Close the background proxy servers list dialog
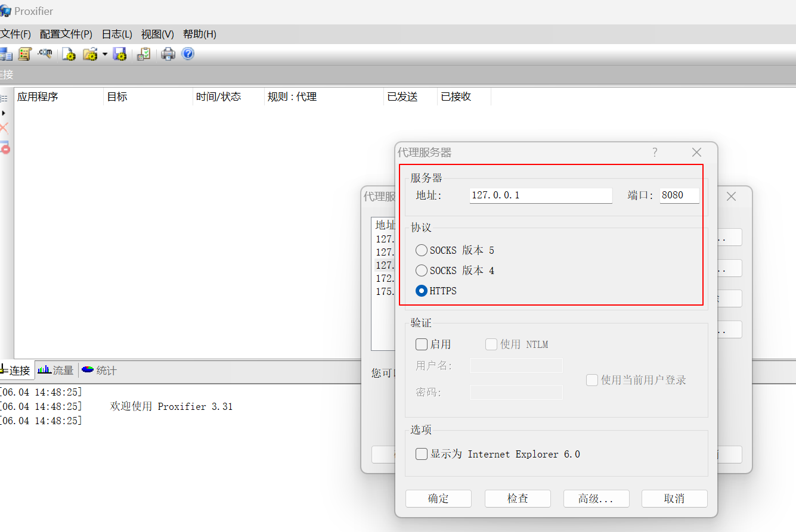 click(x=731, y=197)
